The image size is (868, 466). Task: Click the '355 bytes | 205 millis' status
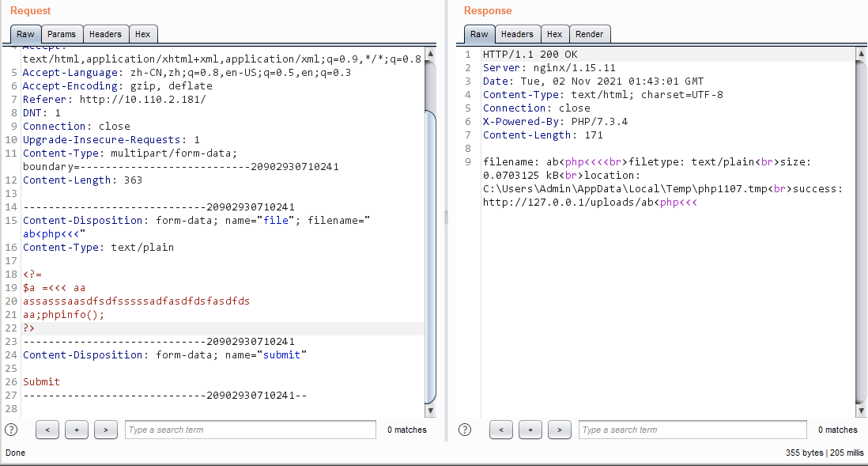coord(825,453)
